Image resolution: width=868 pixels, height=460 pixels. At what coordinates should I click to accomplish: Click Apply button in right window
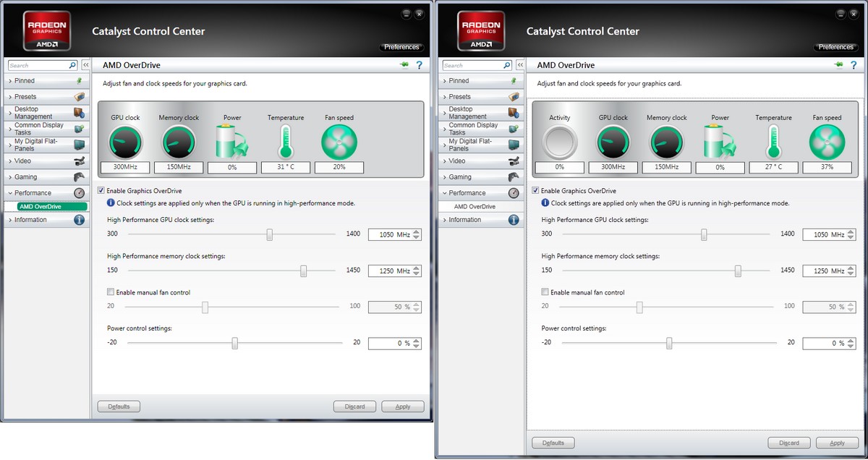[x=837, y=443]
